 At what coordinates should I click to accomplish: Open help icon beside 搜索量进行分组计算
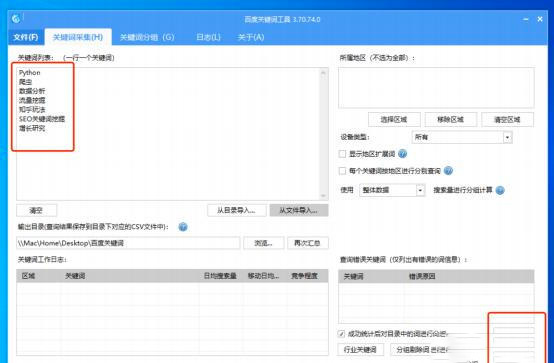click(500, 190)
